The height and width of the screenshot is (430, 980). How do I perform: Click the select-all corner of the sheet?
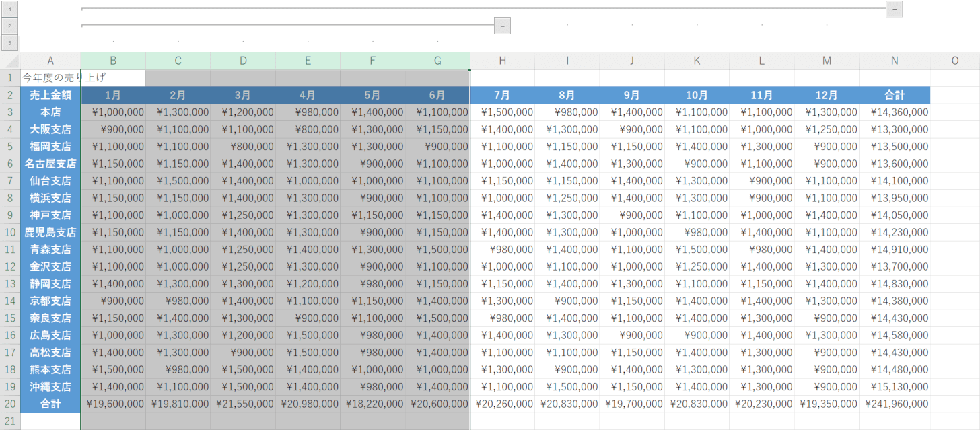pos(9,61)
